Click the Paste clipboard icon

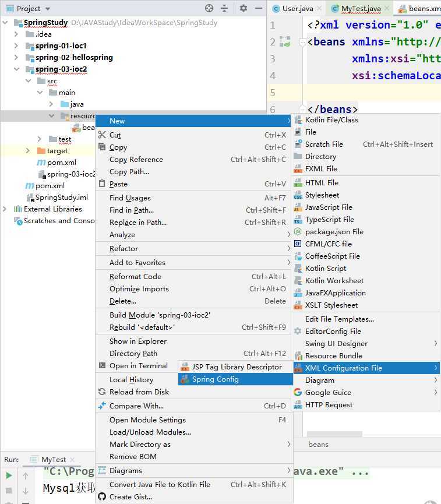102,184
